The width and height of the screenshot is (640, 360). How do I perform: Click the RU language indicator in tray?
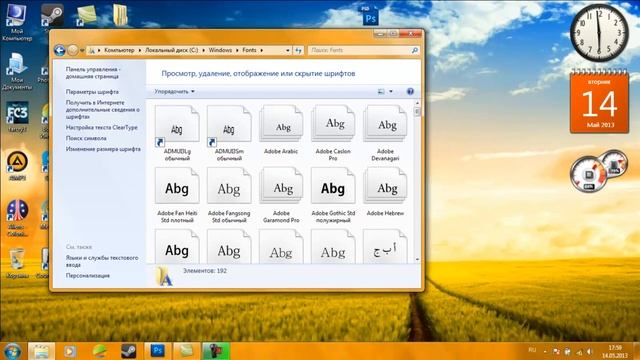(x=532, y=350)
